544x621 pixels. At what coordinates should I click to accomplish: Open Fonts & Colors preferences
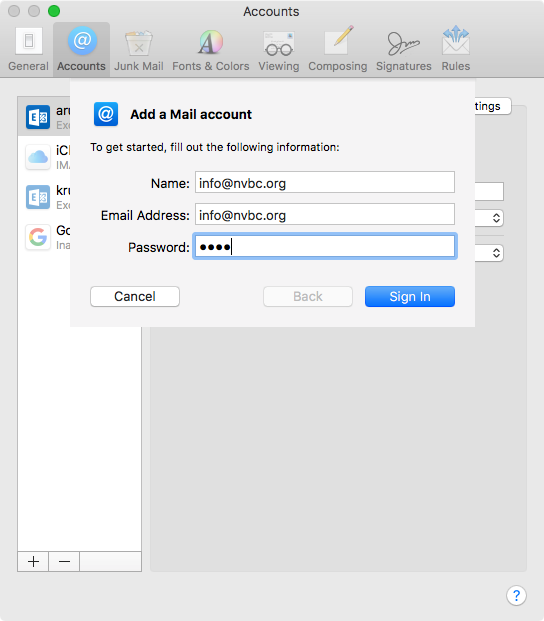point(211,50)
